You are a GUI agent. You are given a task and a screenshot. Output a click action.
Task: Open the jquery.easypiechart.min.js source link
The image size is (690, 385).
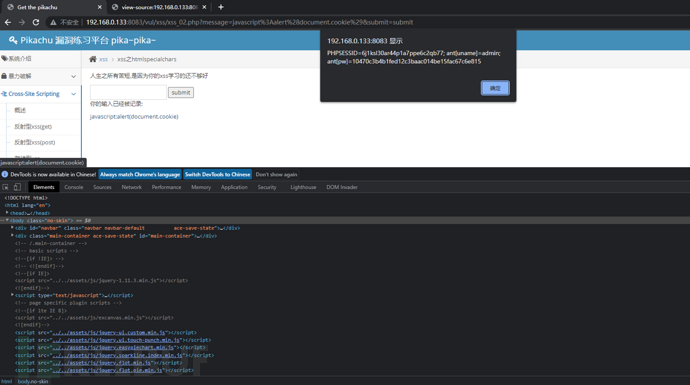(x=113, y=348)
